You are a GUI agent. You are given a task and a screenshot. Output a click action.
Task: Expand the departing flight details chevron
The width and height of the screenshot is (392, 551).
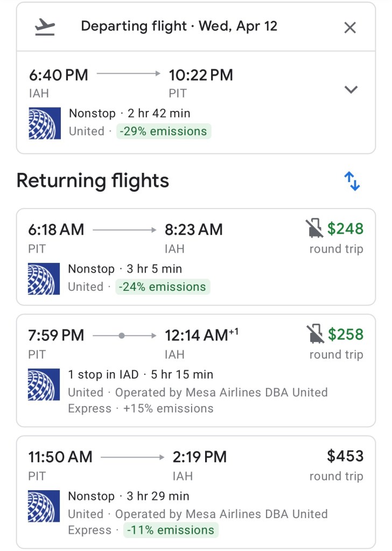click(x=351, y=89)
